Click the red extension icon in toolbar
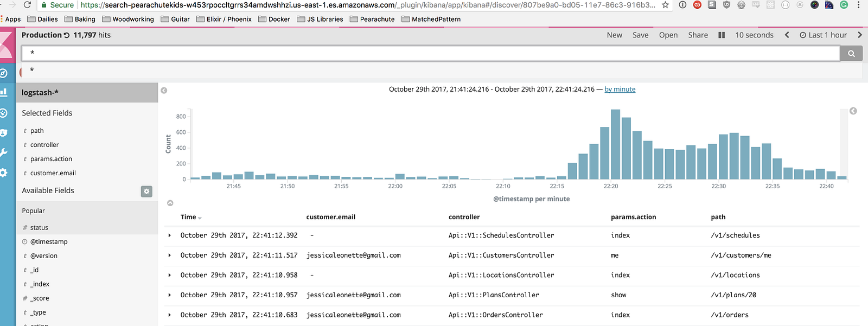868x326 pixels. [697, 5]
